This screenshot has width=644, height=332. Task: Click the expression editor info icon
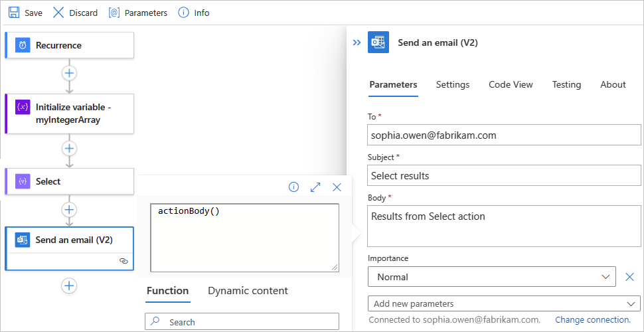tap(293, 187)
